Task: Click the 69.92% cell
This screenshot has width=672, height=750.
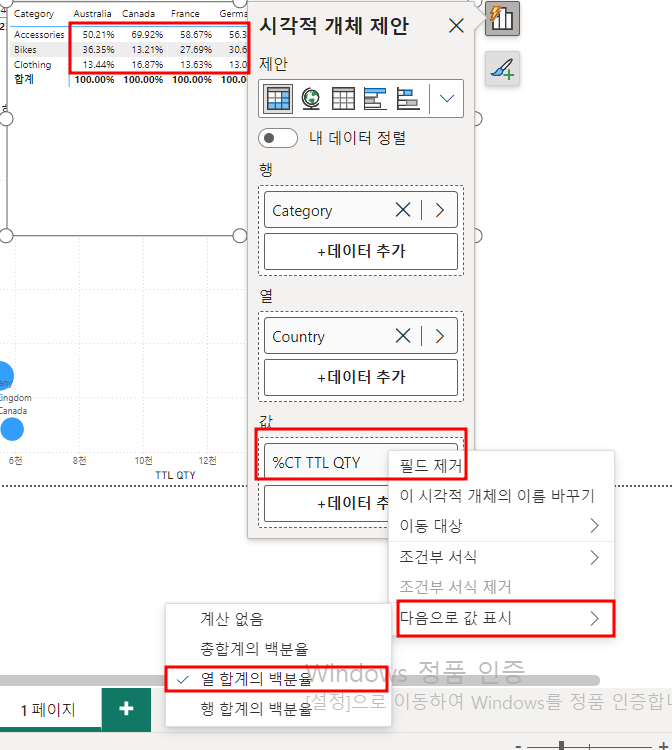Action: pyautogui.click(x=147, y=34)
